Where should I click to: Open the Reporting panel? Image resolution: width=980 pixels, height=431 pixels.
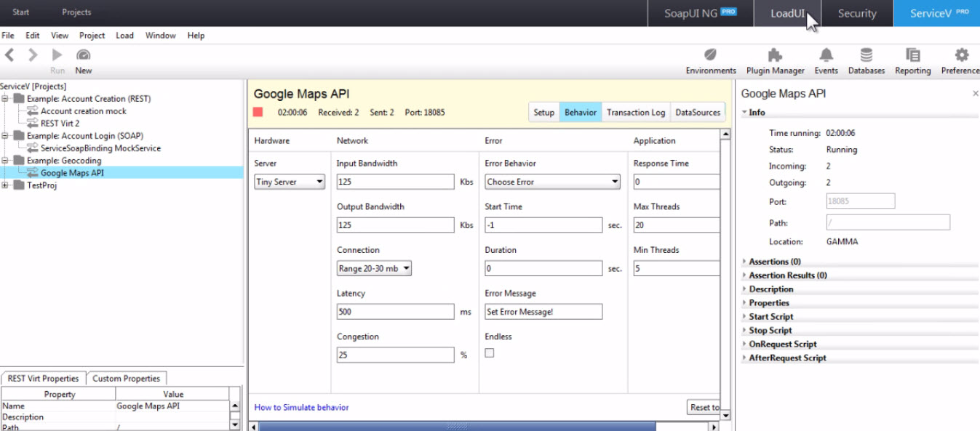(x=912, y=58)
